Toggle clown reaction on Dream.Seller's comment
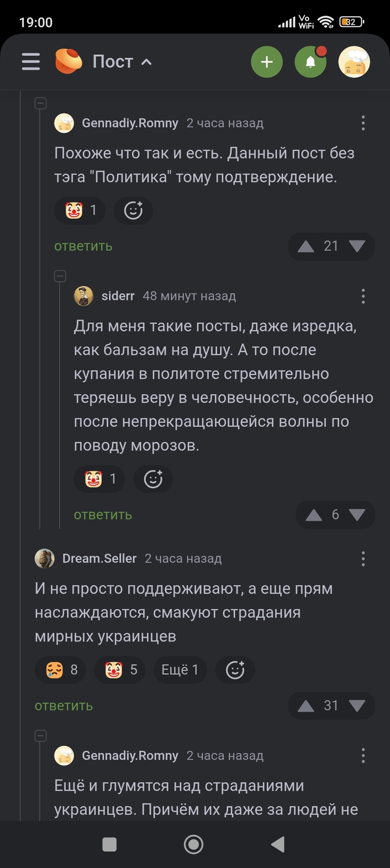 click(119, 669)
